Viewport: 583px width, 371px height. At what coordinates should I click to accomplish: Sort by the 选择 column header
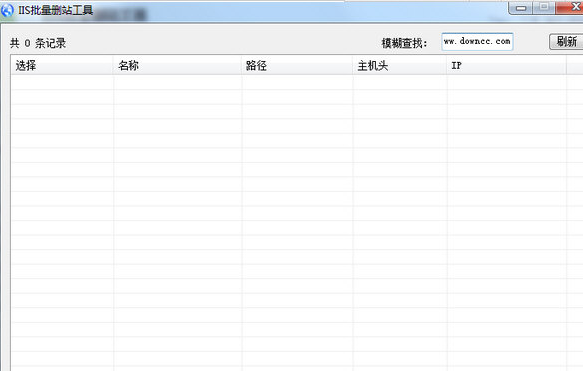coord(62,65)
